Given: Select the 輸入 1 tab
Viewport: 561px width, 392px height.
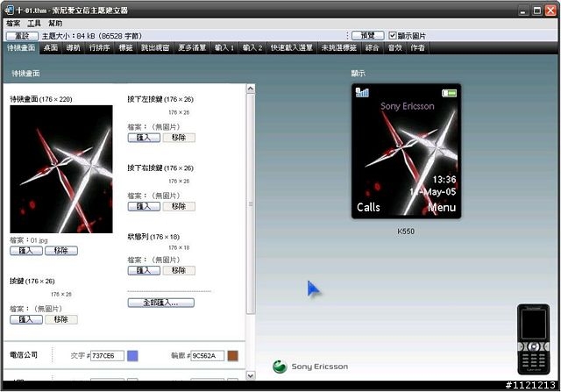Looking at the screenshot, I should 224,47.
